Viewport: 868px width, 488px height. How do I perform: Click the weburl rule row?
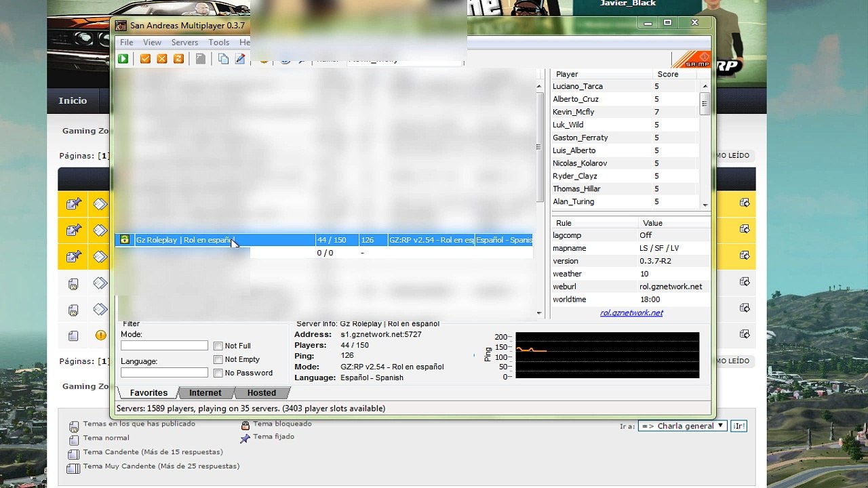tap(631, 287)
